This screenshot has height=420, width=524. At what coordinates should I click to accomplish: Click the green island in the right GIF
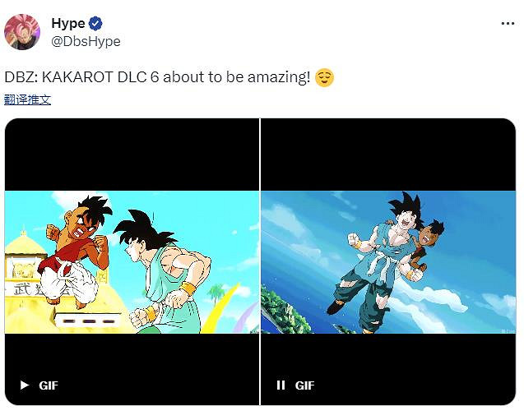pyautogui.click(x=284, y=311)
